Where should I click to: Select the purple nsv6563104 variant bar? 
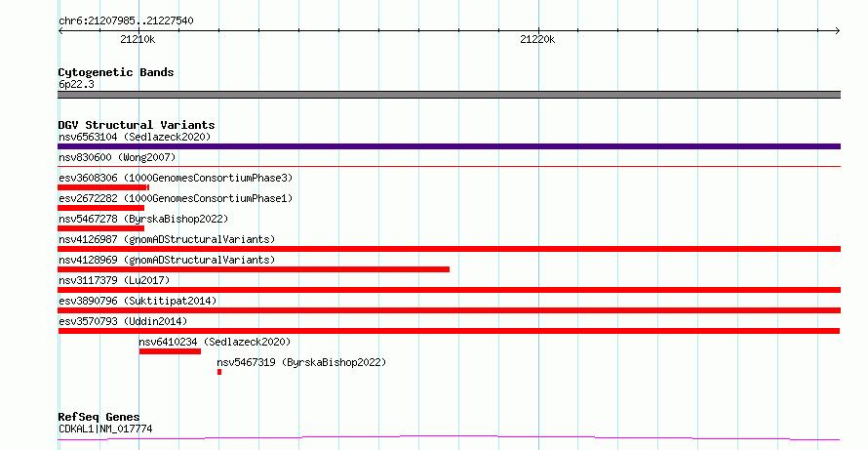click(x=449, y=146)
